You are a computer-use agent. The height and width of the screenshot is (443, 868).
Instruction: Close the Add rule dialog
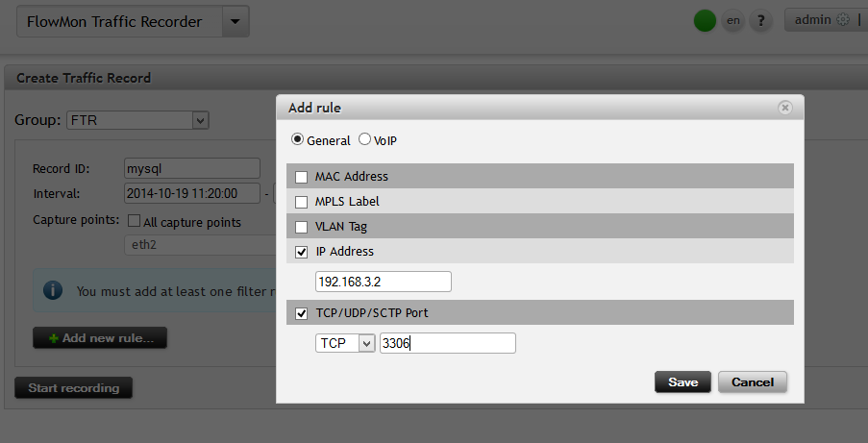784,108
